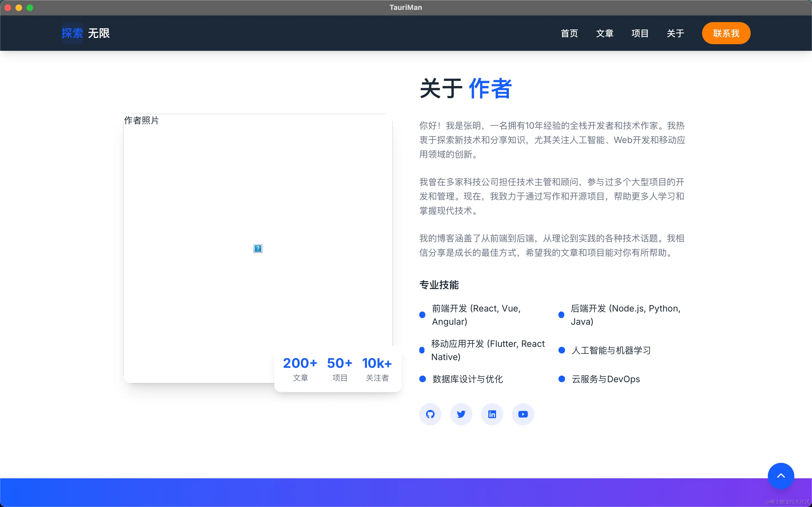Click the 移动应用开发 (Flutter, React Native) skill

pyautogui.click(x=482, y=350)
